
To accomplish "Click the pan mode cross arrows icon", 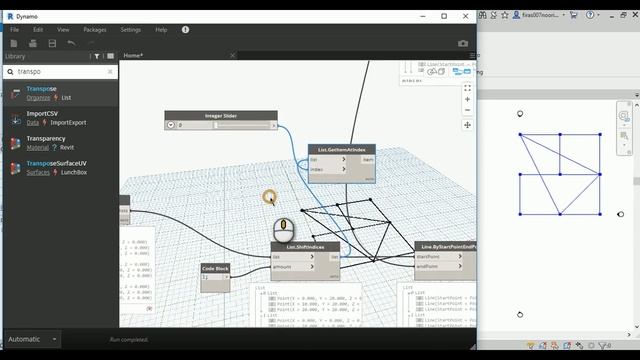I will pos(468,125).
